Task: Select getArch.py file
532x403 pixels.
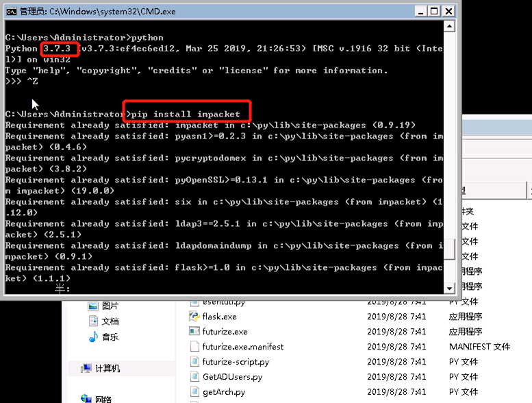Action: coord(225,392)
